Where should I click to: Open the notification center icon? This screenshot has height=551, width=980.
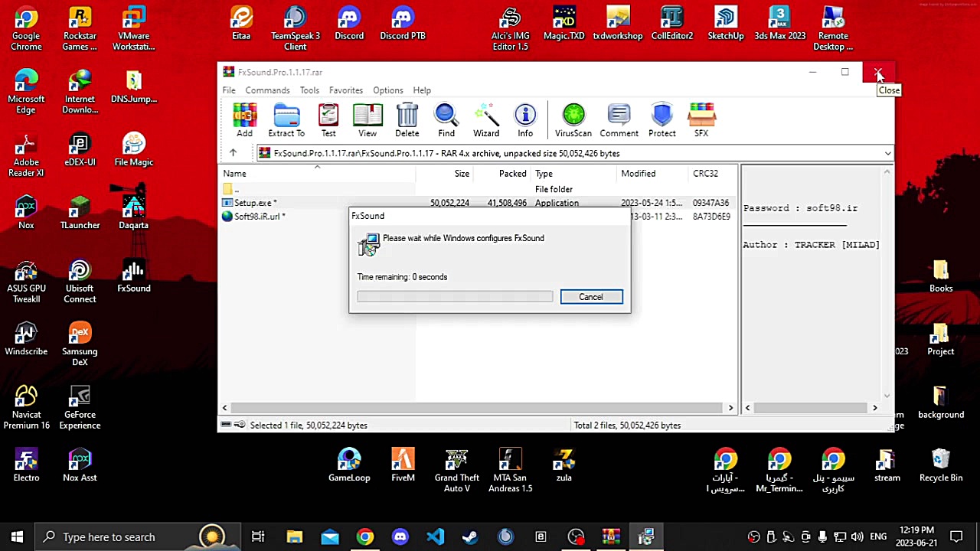(956, 536)
